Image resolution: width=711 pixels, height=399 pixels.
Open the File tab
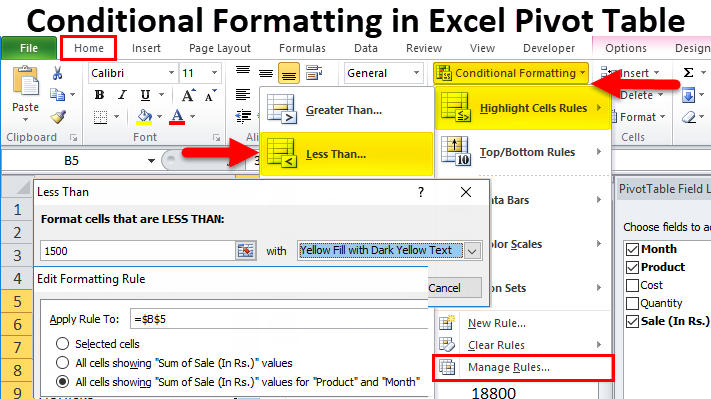pyautogui.click(x=29, y=48)
